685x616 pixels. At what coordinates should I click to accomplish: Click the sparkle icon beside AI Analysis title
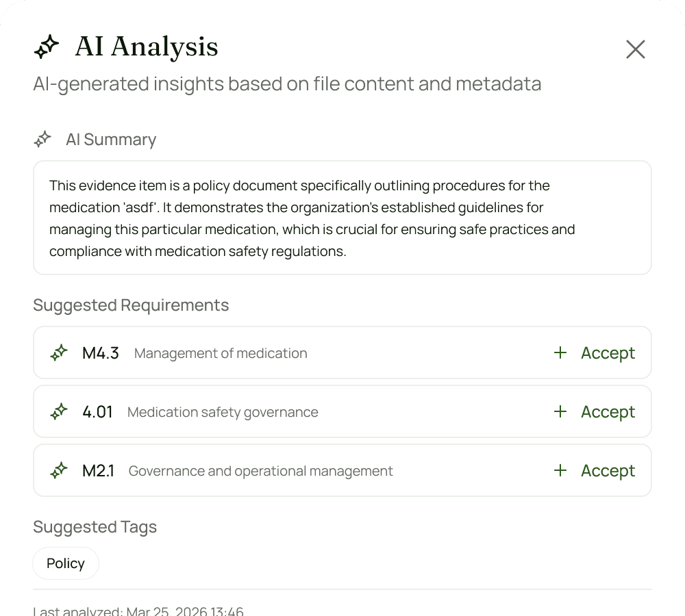(x=47, y=47)
